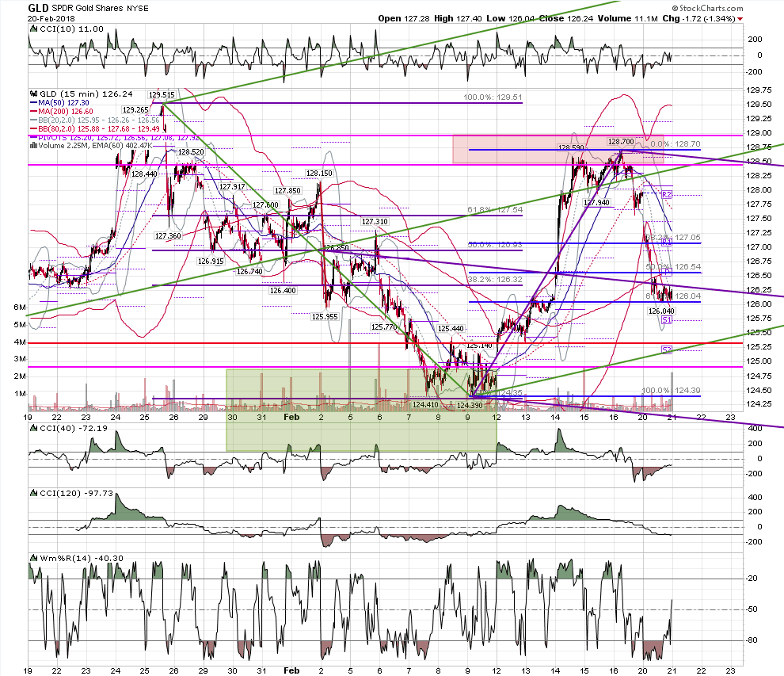
Task: Click the date 20-Feb-2018
Action: [51, 18]
